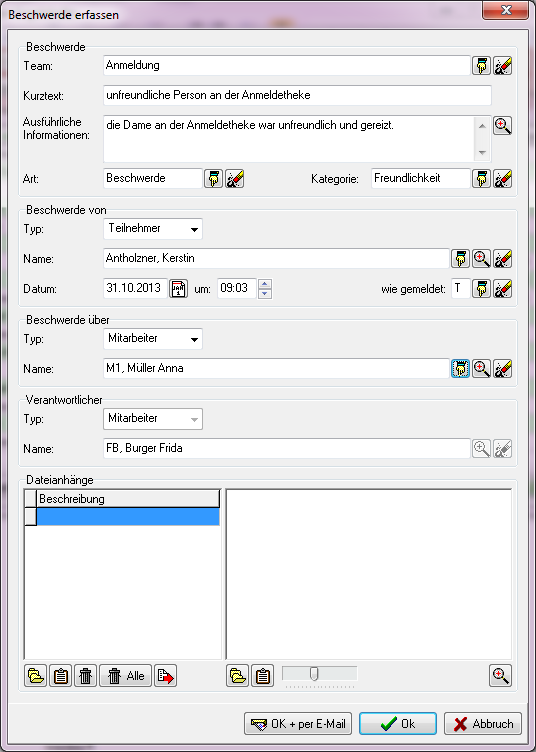Clear the Team field with the eraser icon
Screen dimensions: 536x752
502,66
